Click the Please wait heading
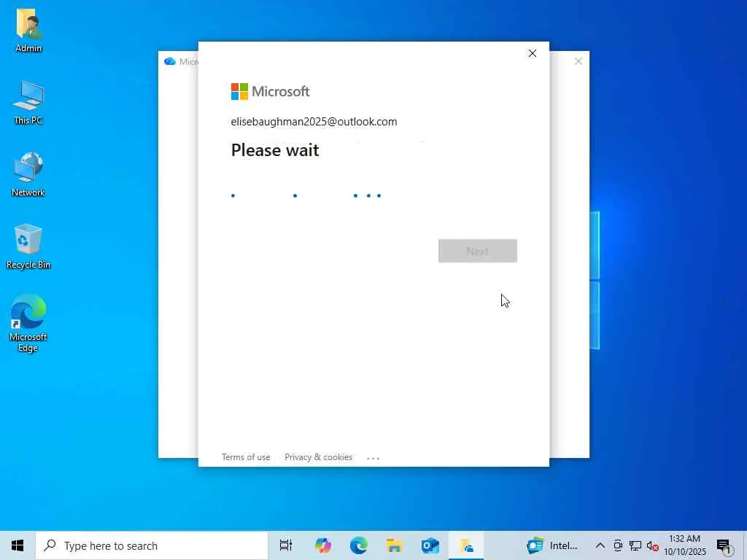Screen dimensions: 747x560 click(x=275, y=150)
